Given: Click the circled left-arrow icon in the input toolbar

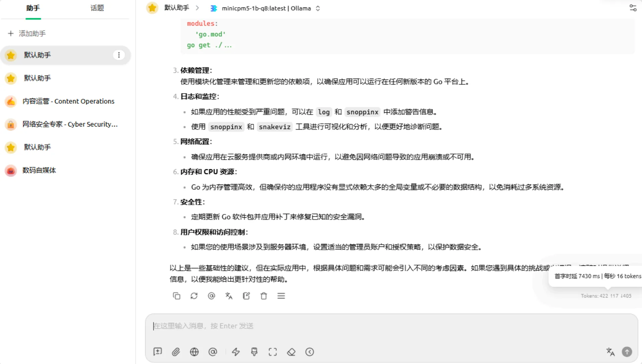Looking at the screenshot, I should [310, 352].
